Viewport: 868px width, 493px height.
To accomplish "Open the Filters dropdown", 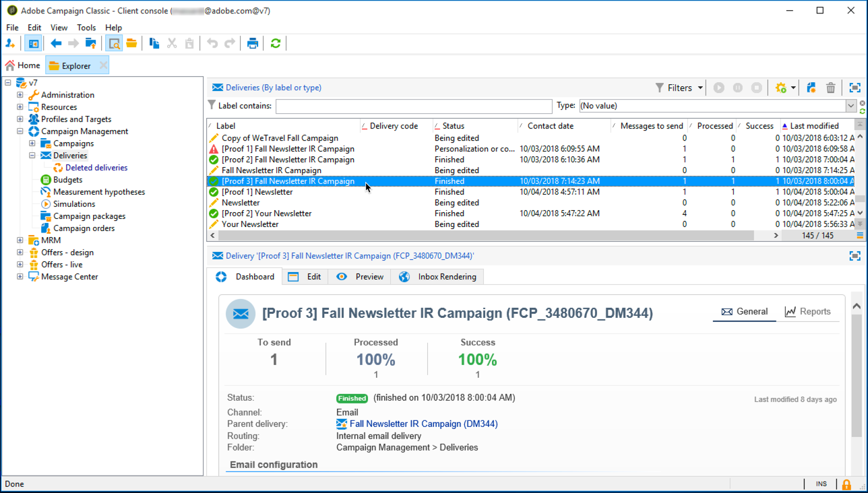I will point(679,88).
